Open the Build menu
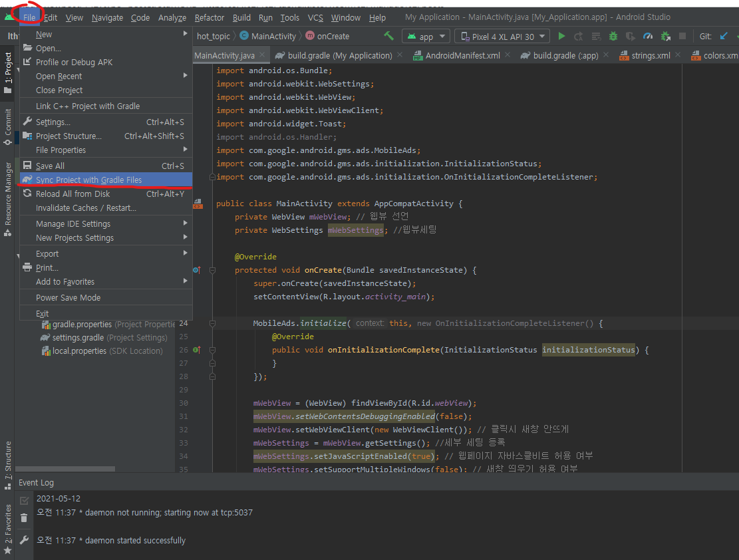This screenshot has height=560, width=739. tap(241, 17)
